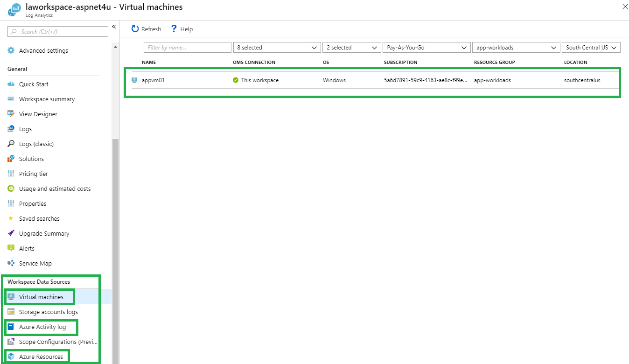The width and height of the screenshot is (629, 364).
Task: Open the '8 selected' filter dropdown
Action: tap(277, 48)
